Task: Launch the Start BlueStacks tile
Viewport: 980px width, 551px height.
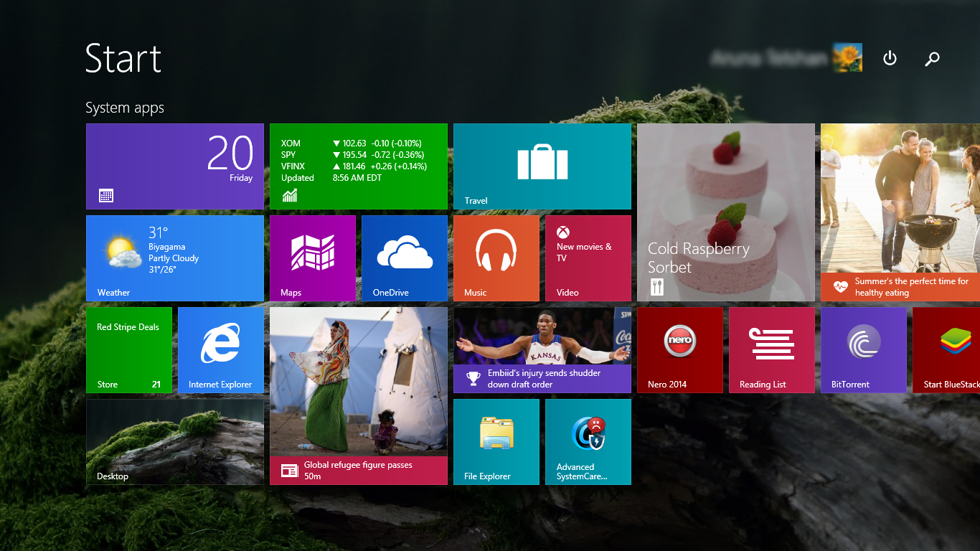Action: (946, 350)
